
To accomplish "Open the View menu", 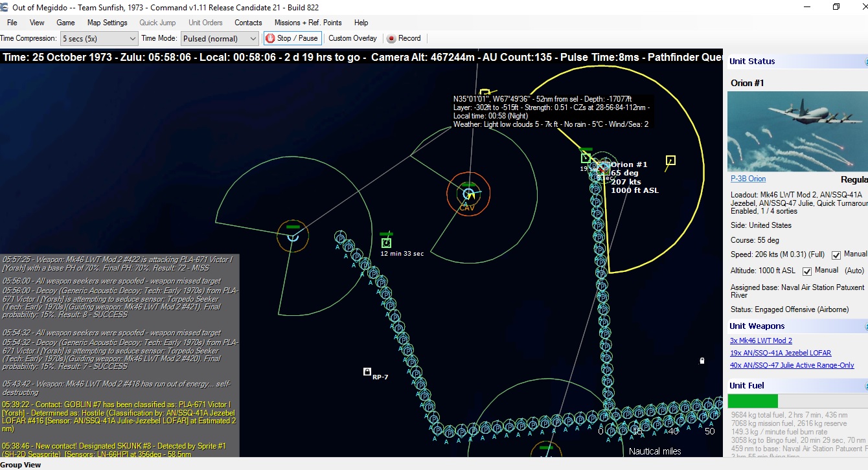I will [x=37, y=23].
